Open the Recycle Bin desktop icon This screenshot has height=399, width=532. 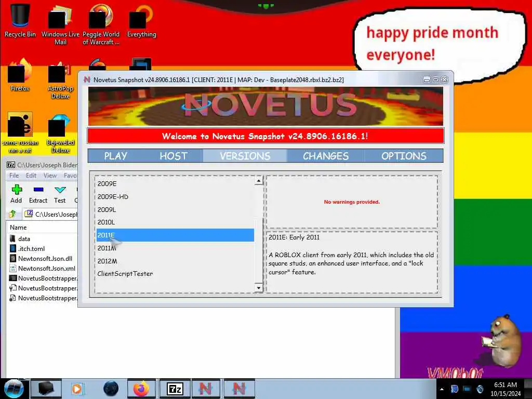[20, 21]
